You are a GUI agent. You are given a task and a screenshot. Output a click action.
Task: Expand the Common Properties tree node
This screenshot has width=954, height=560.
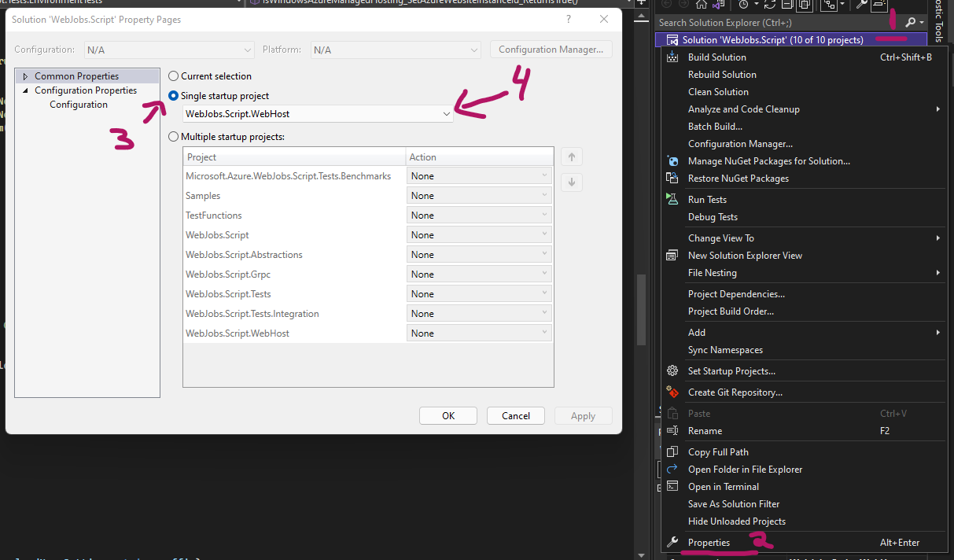[25, 76]
